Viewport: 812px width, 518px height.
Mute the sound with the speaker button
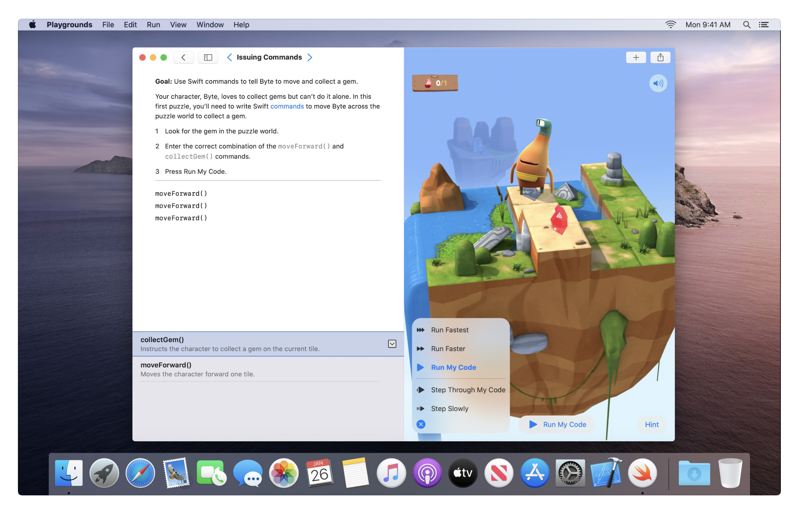(x=658, y=83)
